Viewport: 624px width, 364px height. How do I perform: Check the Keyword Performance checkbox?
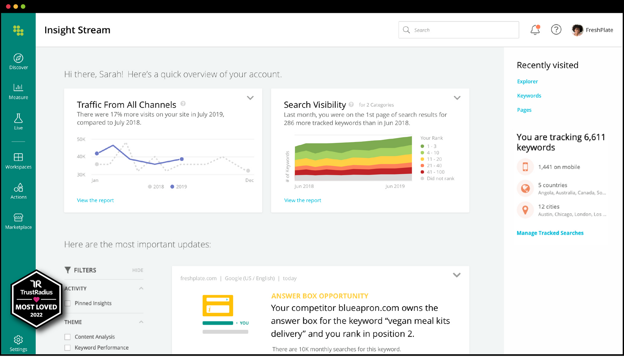tap(67, 348)
